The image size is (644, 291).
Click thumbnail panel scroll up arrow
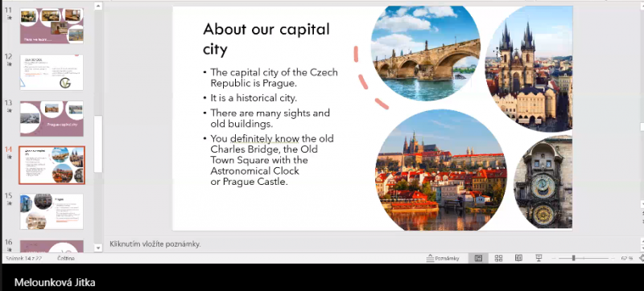pyautogui.click(x=98, y=6)
